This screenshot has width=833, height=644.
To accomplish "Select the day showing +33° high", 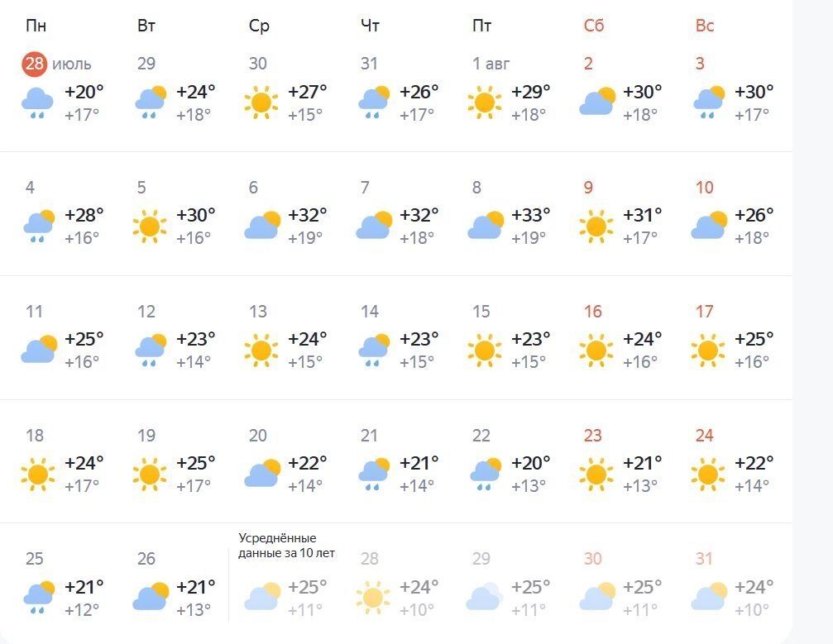I will 530,216.
